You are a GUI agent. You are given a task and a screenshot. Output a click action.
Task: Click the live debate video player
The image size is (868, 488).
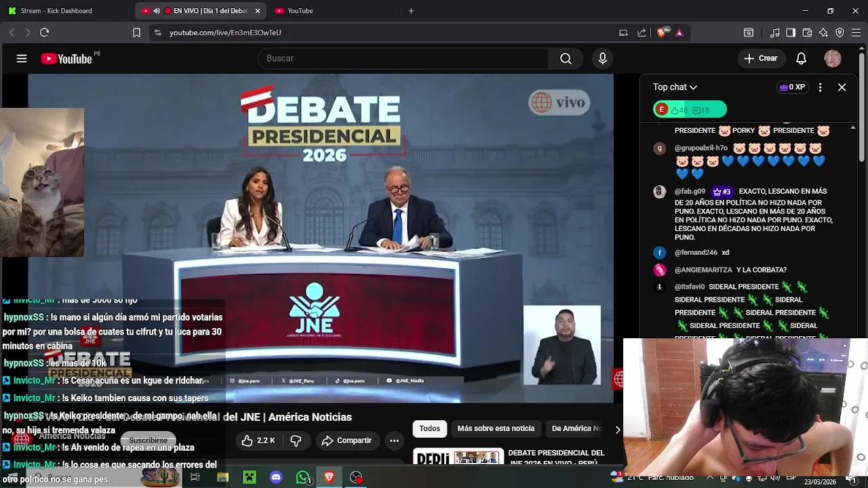321,237
